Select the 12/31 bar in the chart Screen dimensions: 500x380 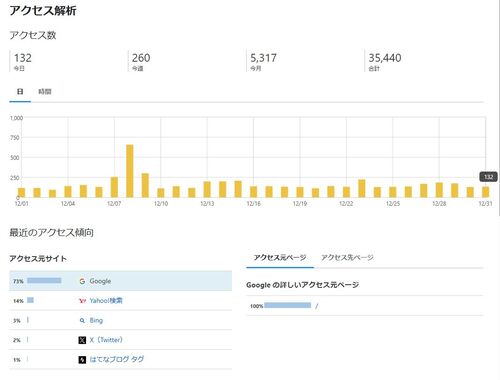[x=486, y=192]
